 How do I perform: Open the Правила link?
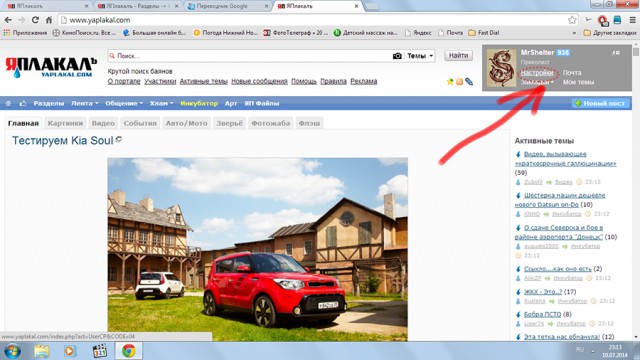(x=333, y=81)
